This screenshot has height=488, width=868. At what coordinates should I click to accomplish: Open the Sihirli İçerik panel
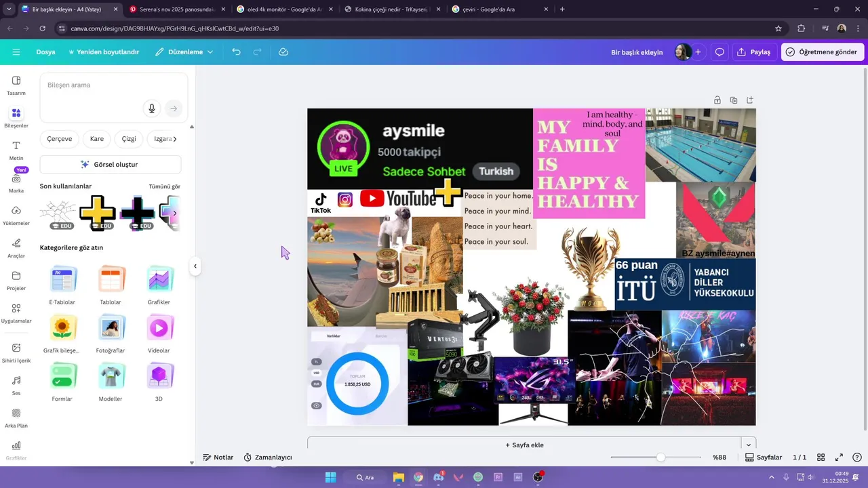click(x=16, y=352)
